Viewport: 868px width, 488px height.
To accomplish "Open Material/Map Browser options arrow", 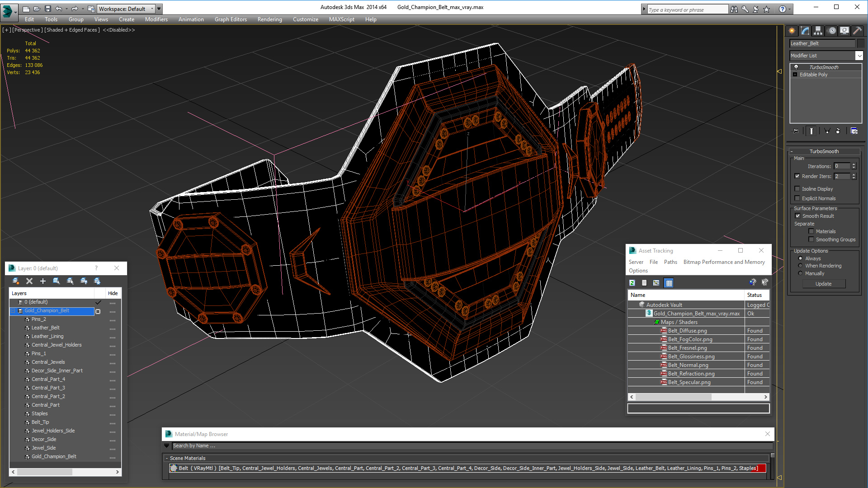I will [166, 446].
